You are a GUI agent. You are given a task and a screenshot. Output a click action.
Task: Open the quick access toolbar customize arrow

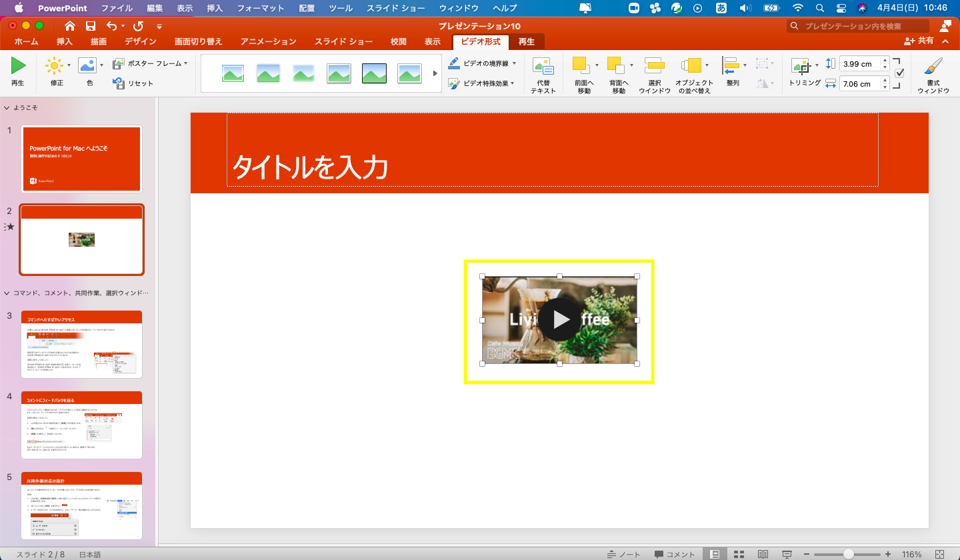159,27
